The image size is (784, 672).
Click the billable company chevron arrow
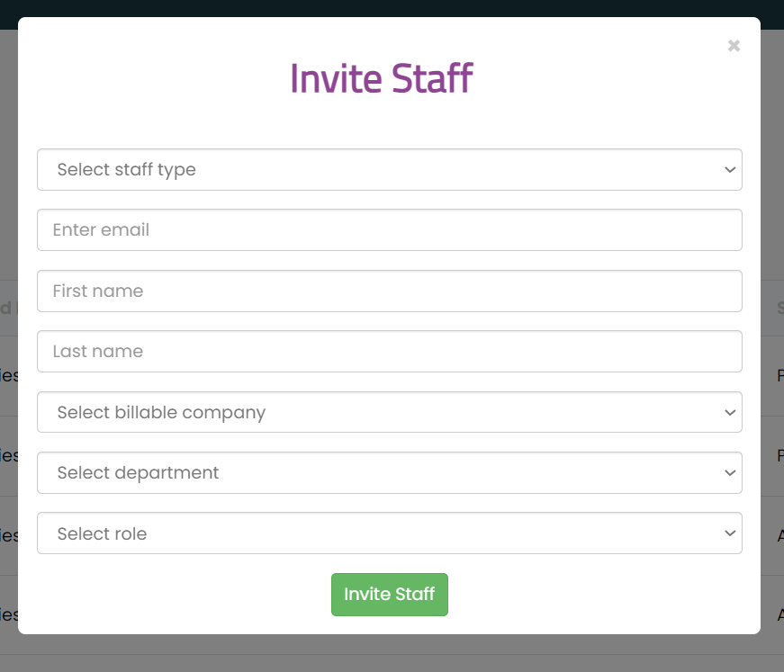pos(729,413)
